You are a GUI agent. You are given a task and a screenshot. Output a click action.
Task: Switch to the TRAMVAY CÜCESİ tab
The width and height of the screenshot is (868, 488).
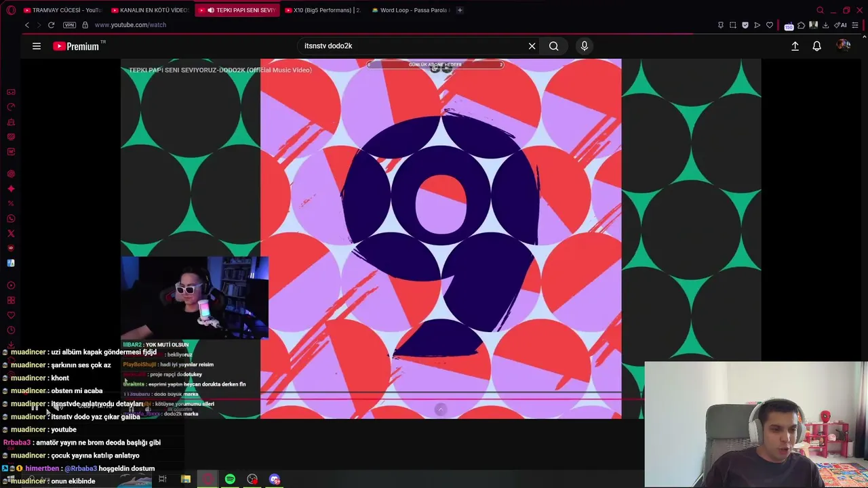(62, 10)
